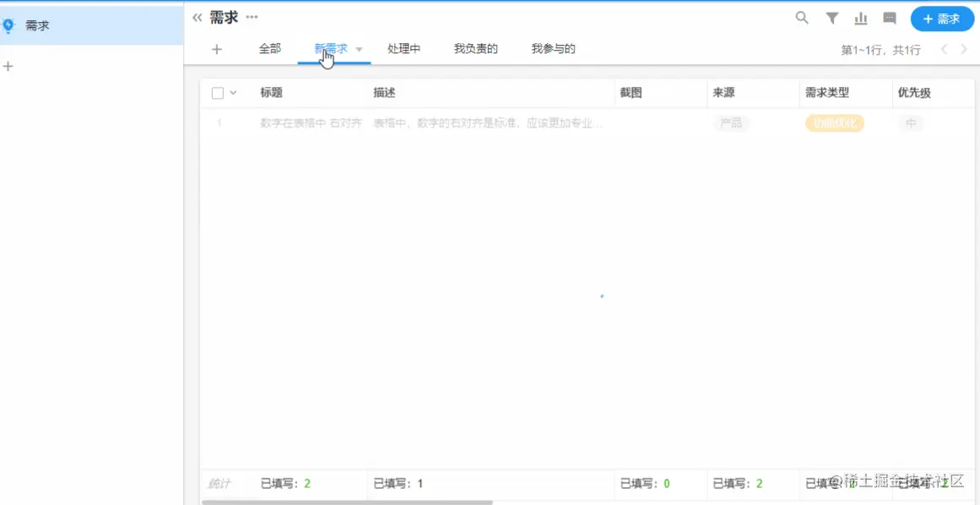Viewport: 980px width, 505px height.
Task: Collapse the panel using the double-chevron icon
Action: click(x=197, y=16)
